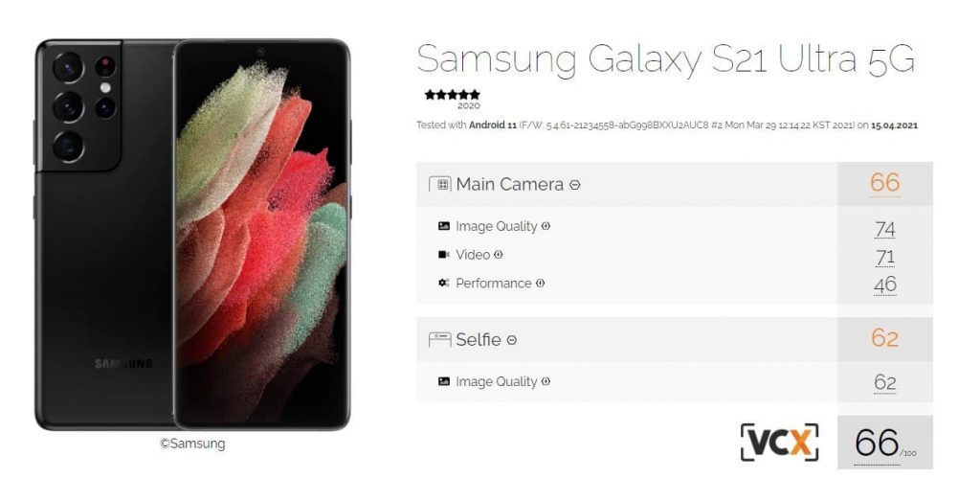Click the Selfie Image Quality picture icon
The width and height of the screenshot is (980, 501).
tap(444, 381)
